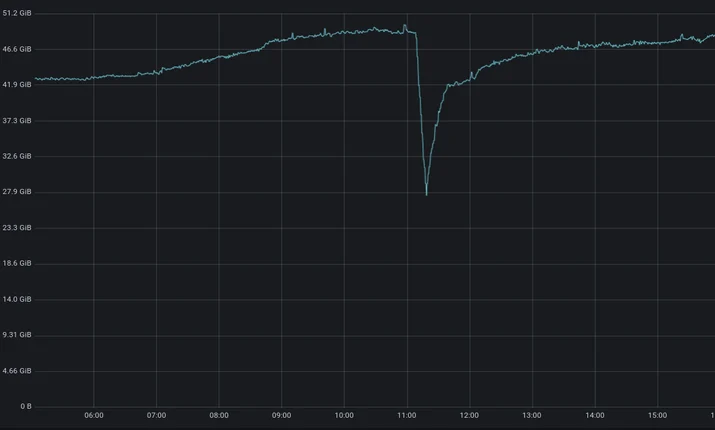The image size is (715, 430).
Task: Click the 4.66 GiB y-axis label
Action: point(17,371)
